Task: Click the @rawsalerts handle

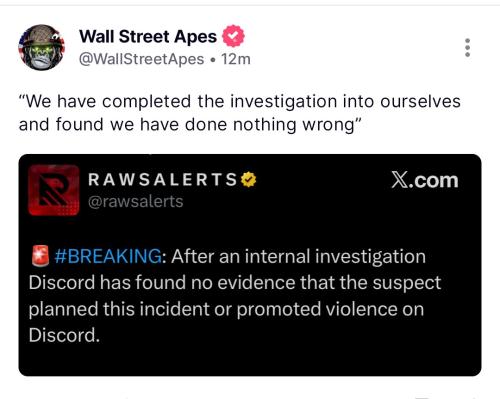Action: pyautogui.click(x=135, y=201)
